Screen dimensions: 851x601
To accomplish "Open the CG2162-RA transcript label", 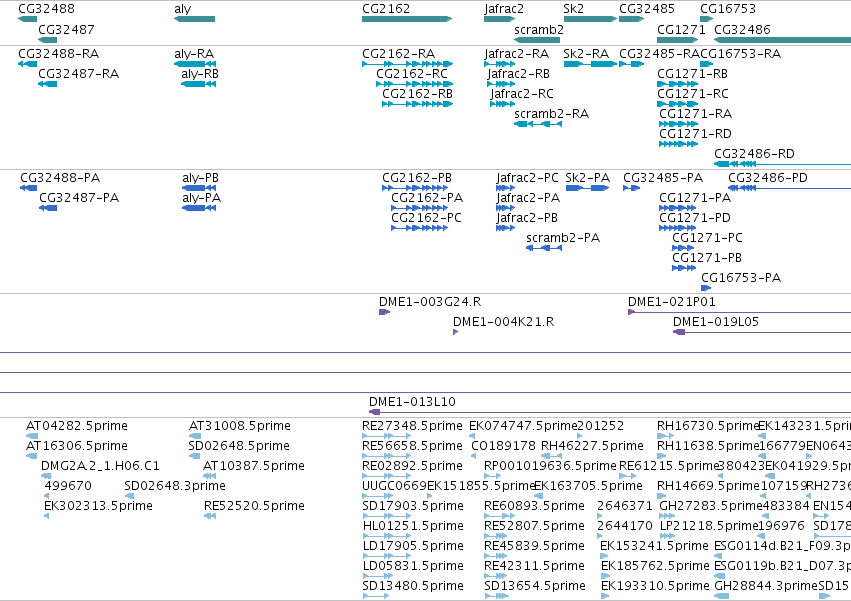I will tap(398, 54).
